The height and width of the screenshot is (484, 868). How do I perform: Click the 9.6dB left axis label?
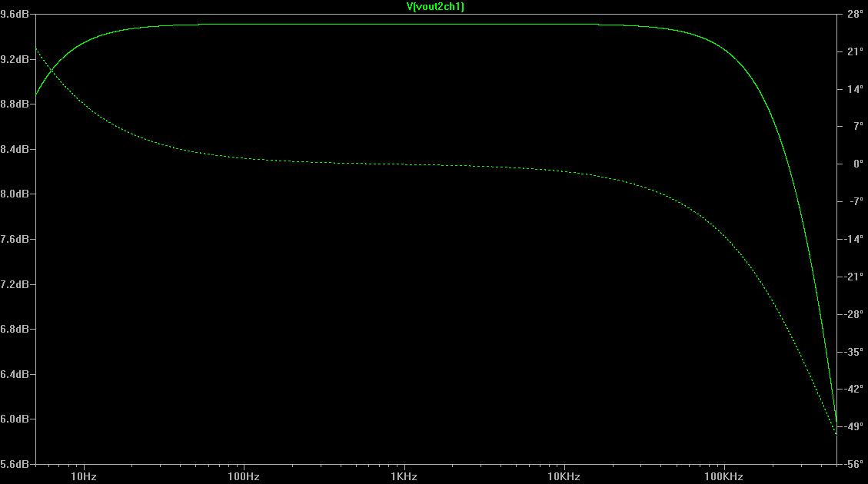click(x=15, y=14)
